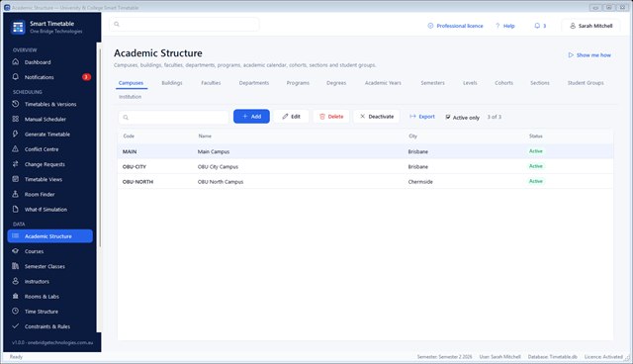
Task: Click the Generate Timetable icon
Action: point(16,134)
